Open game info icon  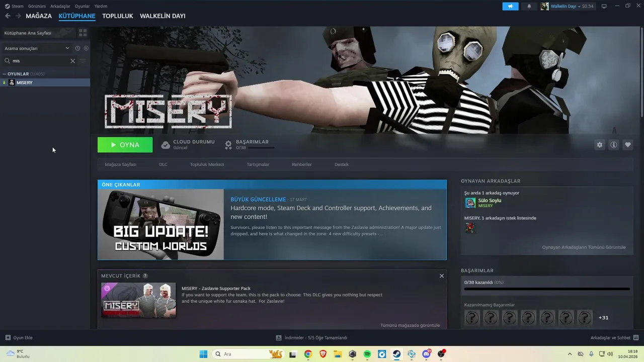coord(614,145)
